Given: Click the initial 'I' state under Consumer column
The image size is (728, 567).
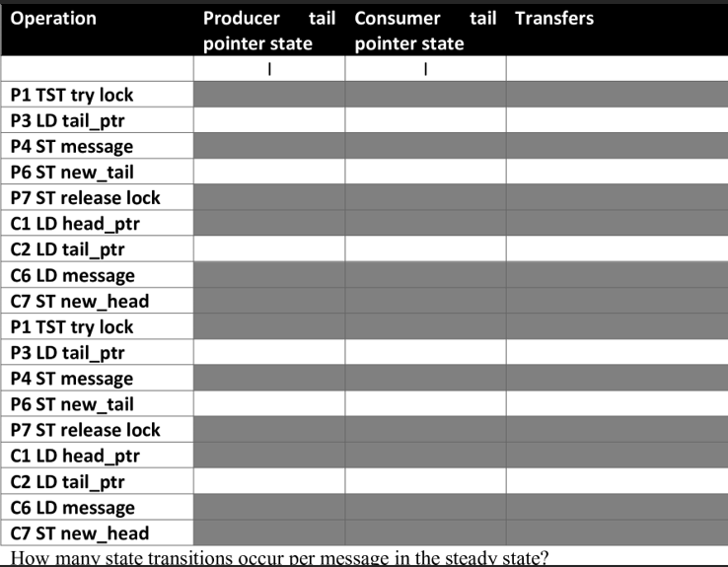Looking at the screenshot, I should 425,69.
